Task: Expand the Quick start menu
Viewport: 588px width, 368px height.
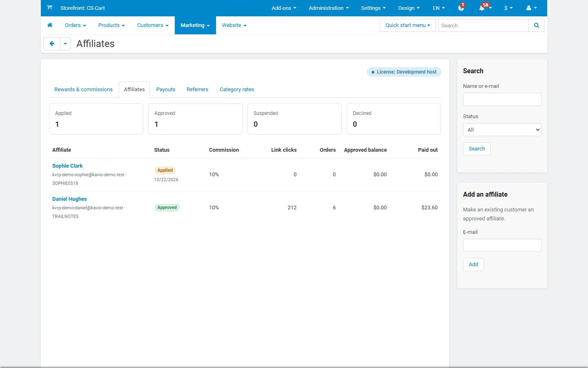Action: click(x=408, y=25)
